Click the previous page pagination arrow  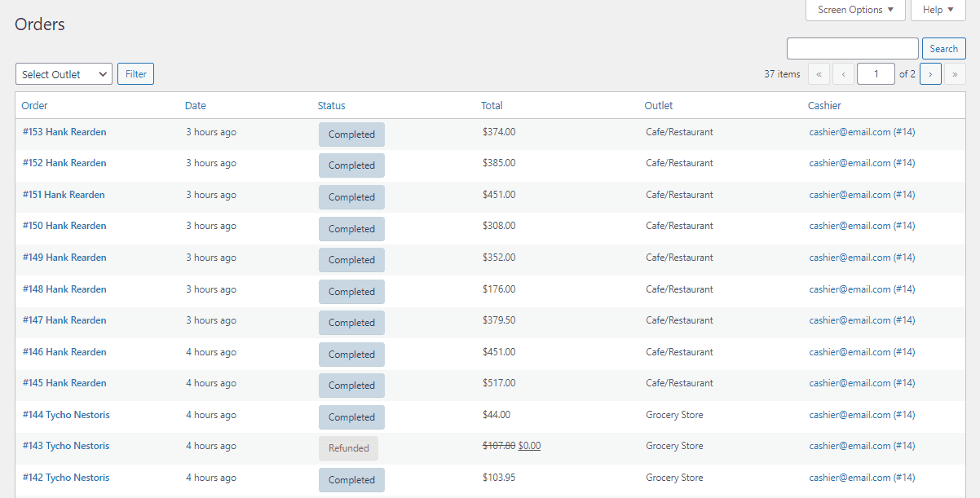tap(843, 74)
